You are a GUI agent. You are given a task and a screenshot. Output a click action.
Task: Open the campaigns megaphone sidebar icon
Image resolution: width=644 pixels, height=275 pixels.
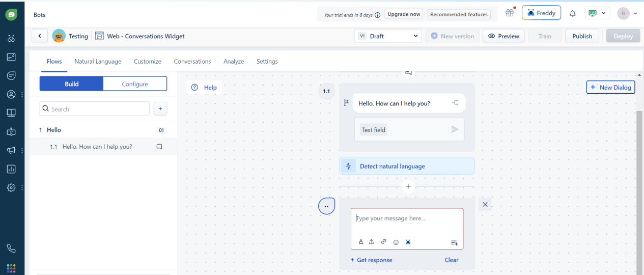click(11, 150)
